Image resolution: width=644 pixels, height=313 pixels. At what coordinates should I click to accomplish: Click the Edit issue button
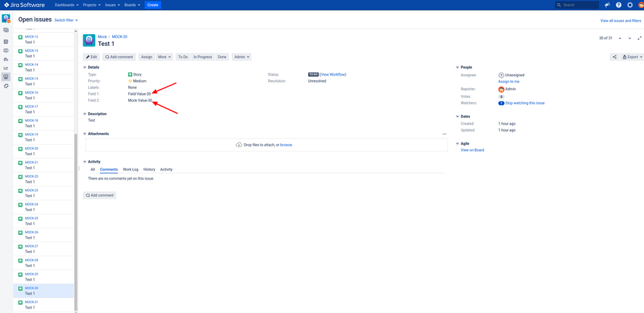[91, 57]
